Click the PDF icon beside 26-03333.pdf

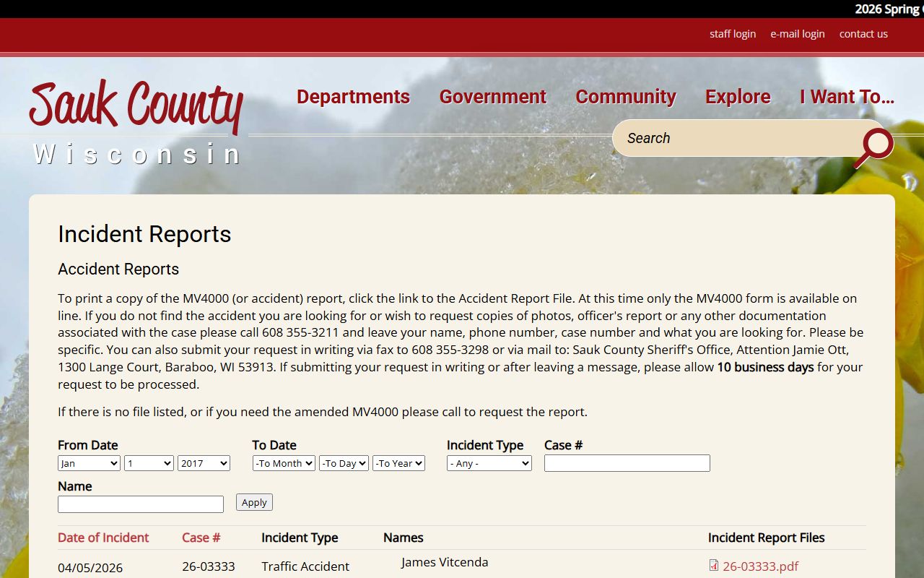pos(714,566)
